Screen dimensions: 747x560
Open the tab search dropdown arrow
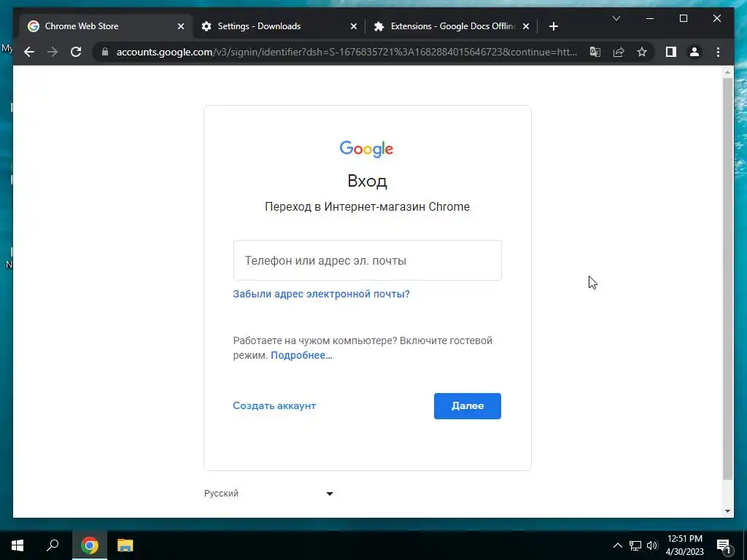[x=616, y=18]
